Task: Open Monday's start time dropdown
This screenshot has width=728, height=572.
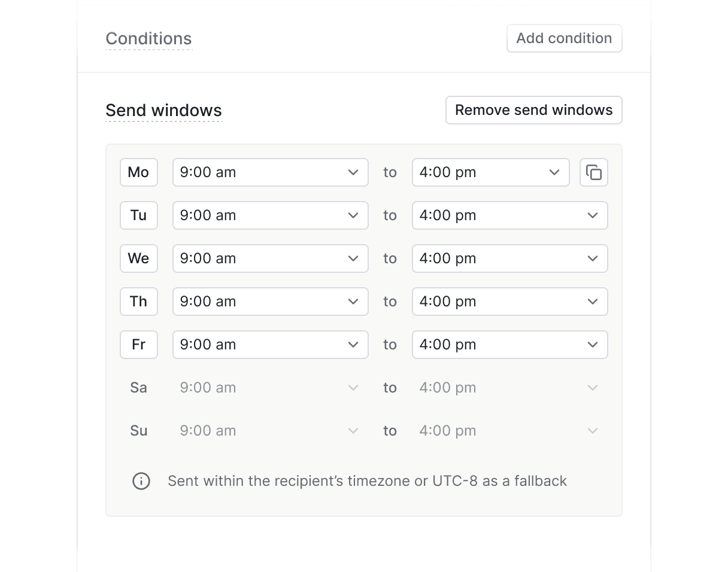Action: tap(270, 172)
